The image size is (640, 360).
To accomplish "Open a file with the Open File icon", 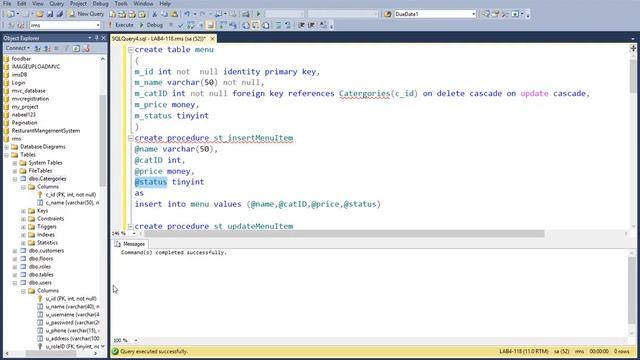I will coord(40,14).
